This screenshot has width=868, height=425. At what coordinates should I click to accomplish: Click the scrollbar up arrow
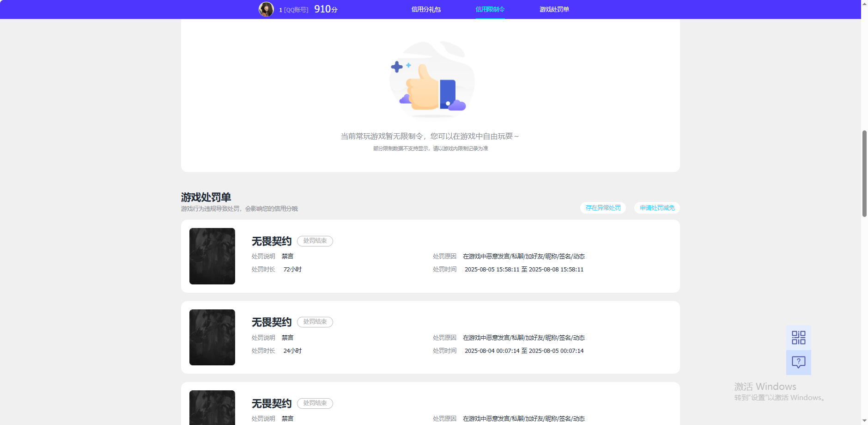864,3
